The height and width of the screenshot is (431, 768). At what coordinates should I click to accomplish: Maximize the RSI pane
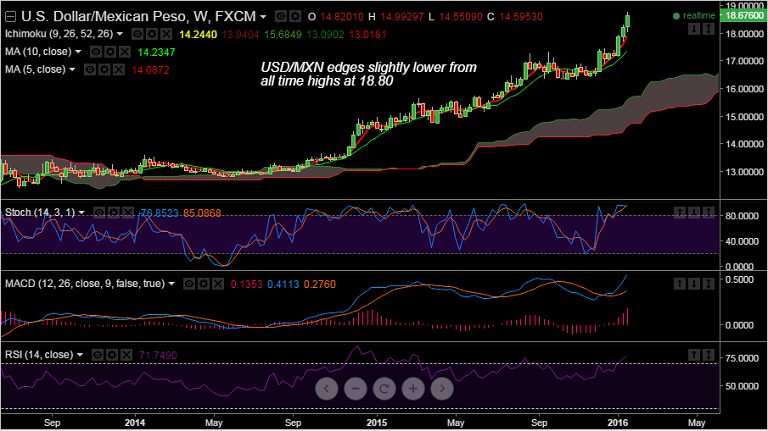click(x=708, y=355)
